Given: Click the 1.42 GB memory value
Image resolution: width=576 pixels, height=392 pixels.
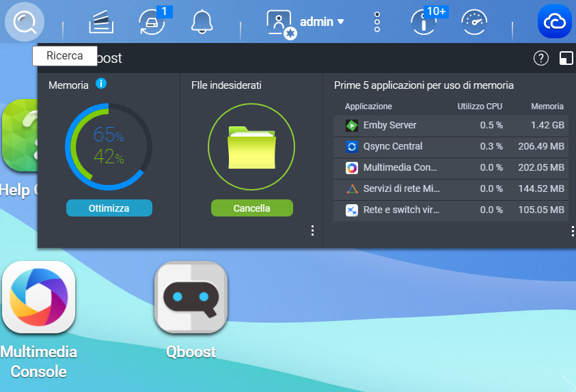Looking at the screenshot, I should tap(547, 125).
